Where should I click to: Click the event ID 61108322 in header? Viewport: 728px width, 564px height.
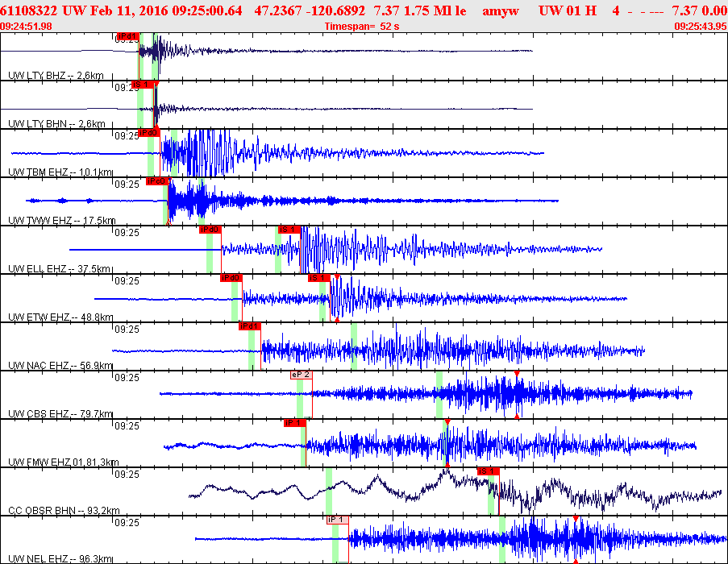click(29, 10)
